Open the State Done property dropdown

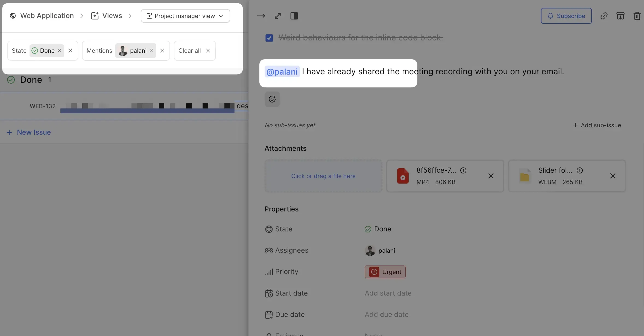pos(378,229)
